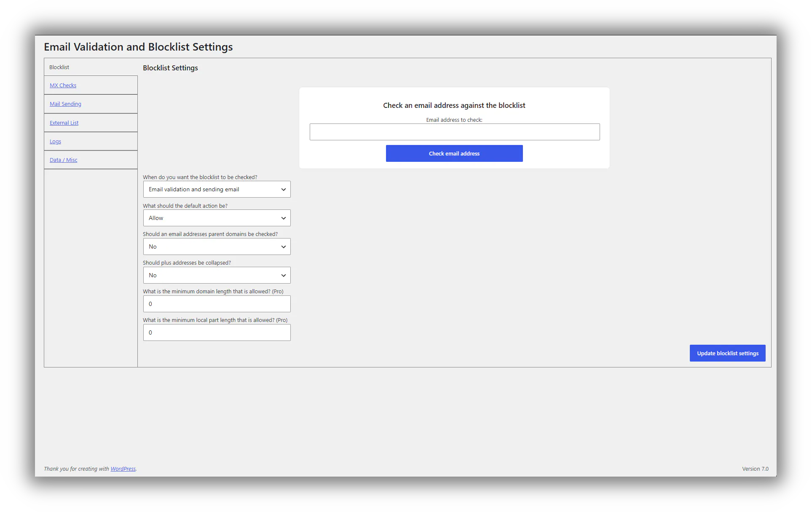Click the 'Email address to check:' label
812x512 pixels.
[454, 120]
